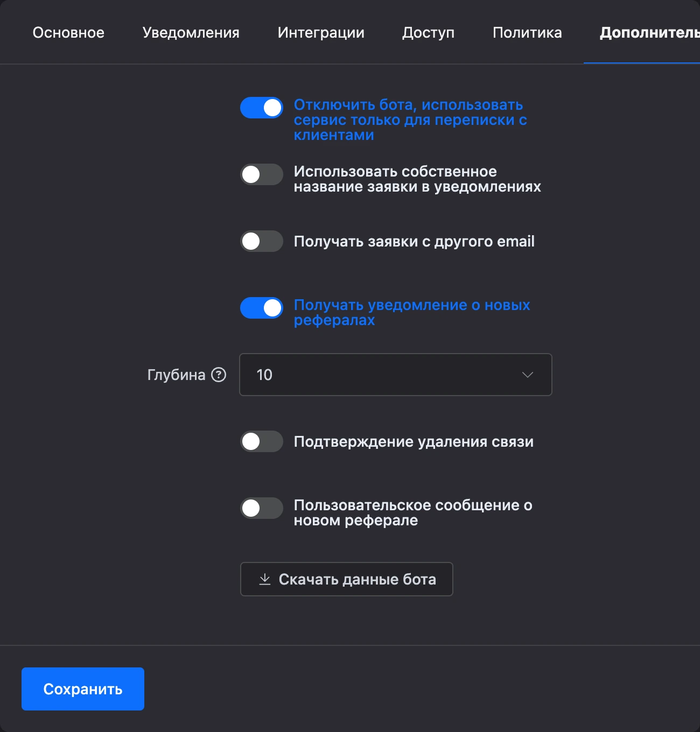Turn off the Отключить бота toggle
Image resolution: width=700 pixels, height=732 pixels.
[262, 108]
